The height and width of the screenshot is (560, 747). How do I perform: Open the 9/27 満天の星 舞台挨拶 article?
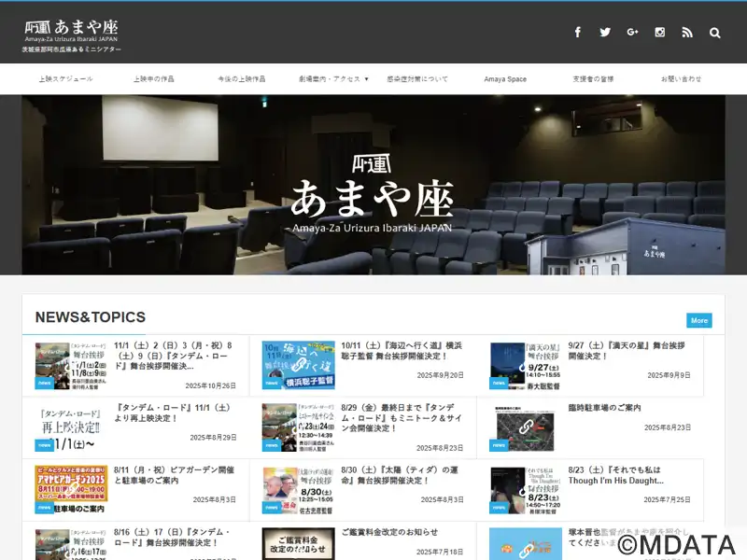tap(627, 351)
